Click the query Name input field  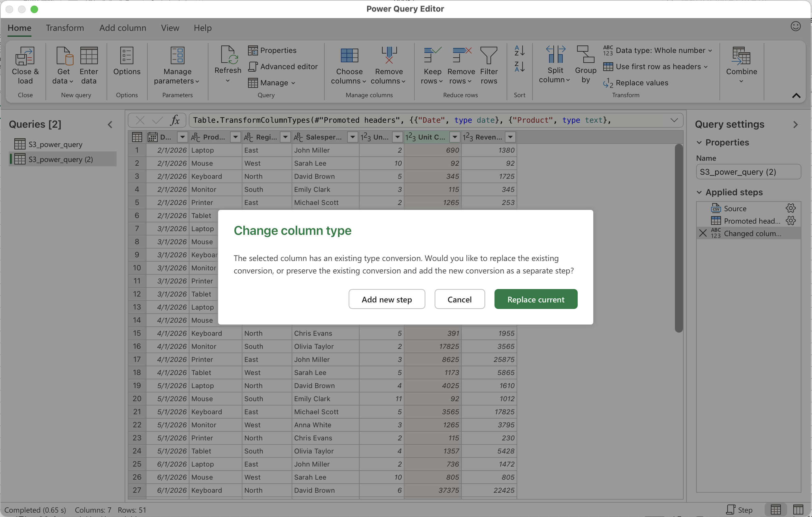point(748,172)
